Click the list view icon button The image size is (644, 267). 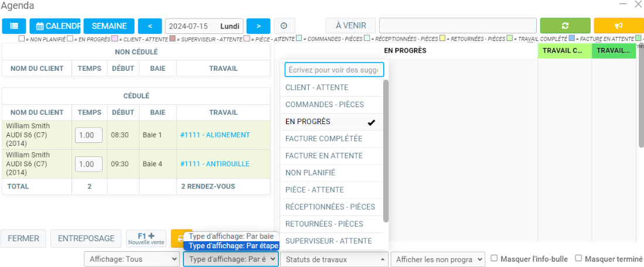pos(14,26)
